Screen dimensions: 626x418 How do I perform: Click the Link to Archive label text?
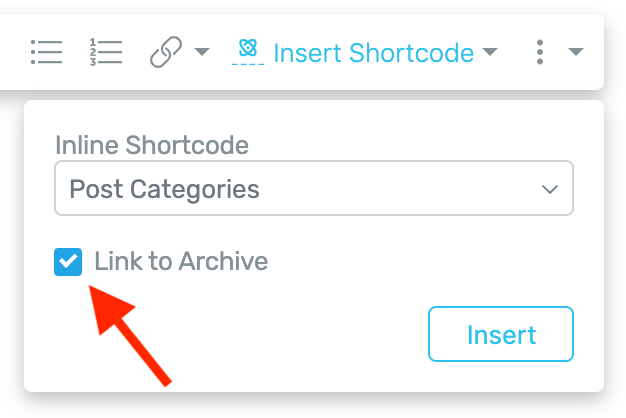click(x=181, y=261)
